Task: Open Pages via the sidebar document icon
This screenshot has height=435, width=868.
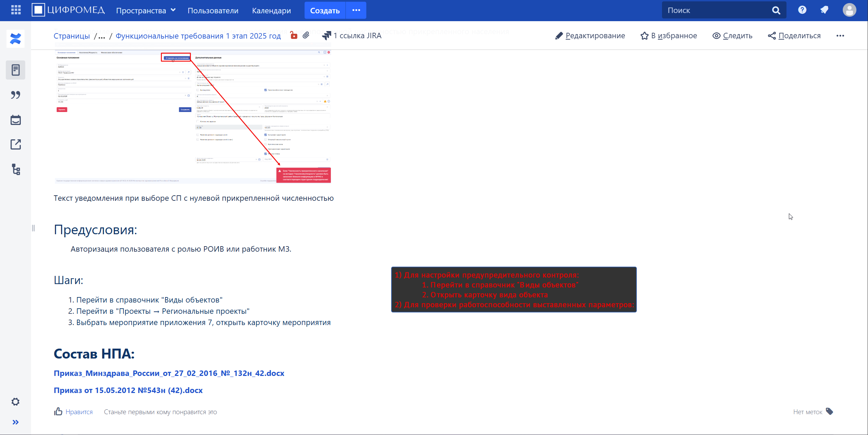Action: coord(16,70)
